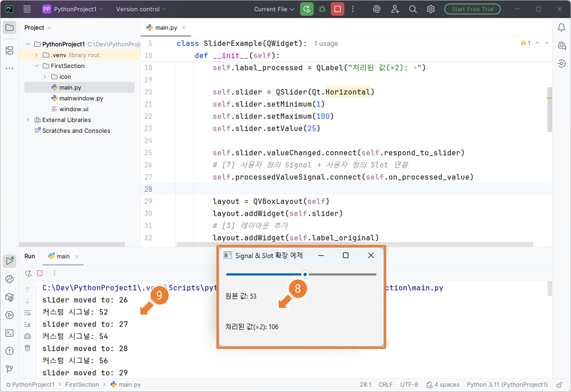Open the Python 3.11 interpreter selector

click(507, 385)
